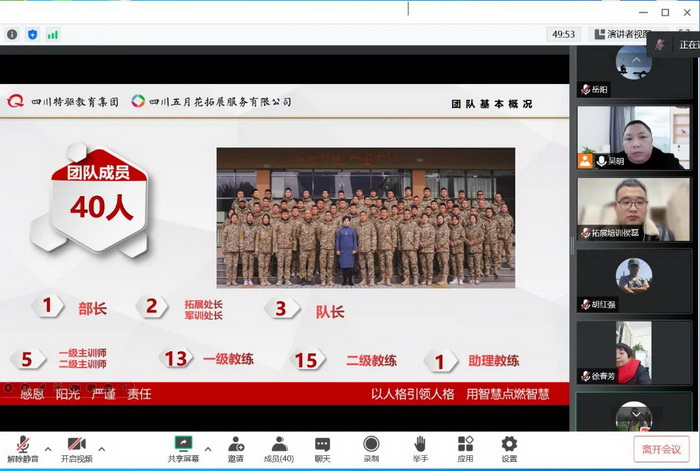Expand audio options arrow beside 解除静音

click(x=48, y=449)
